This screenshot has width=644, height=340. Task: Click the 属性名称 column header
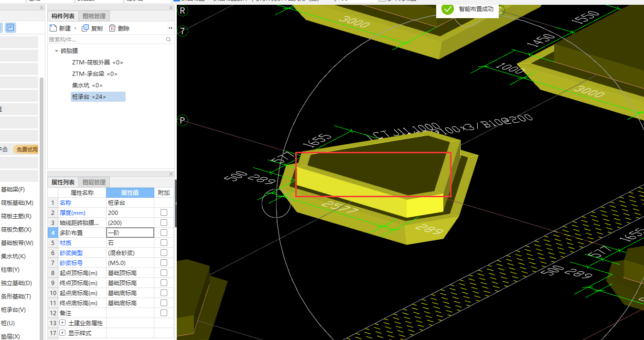coord(82,192)
